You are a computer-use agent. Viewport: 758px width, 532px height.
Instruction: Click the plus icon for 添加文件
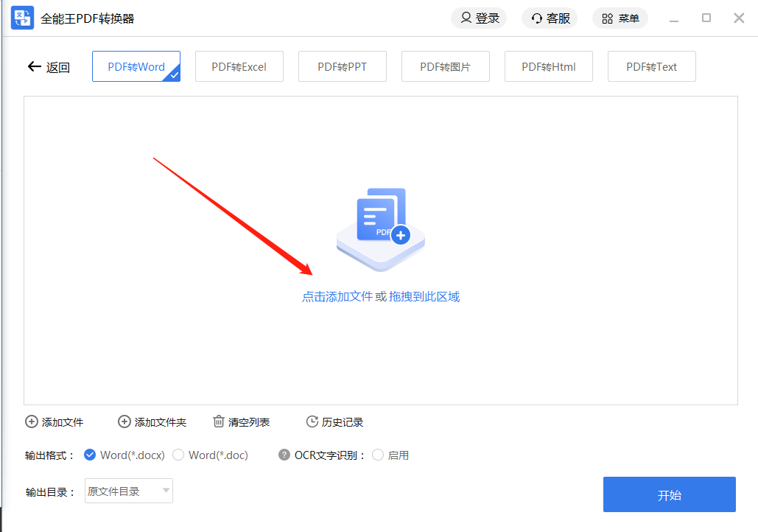pos(32,422)
